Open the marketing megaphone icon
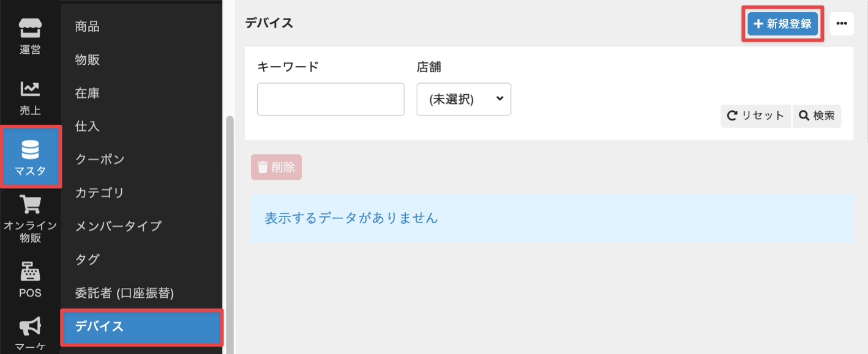This screenshot has height=354, width=868. tap(30, 334)
